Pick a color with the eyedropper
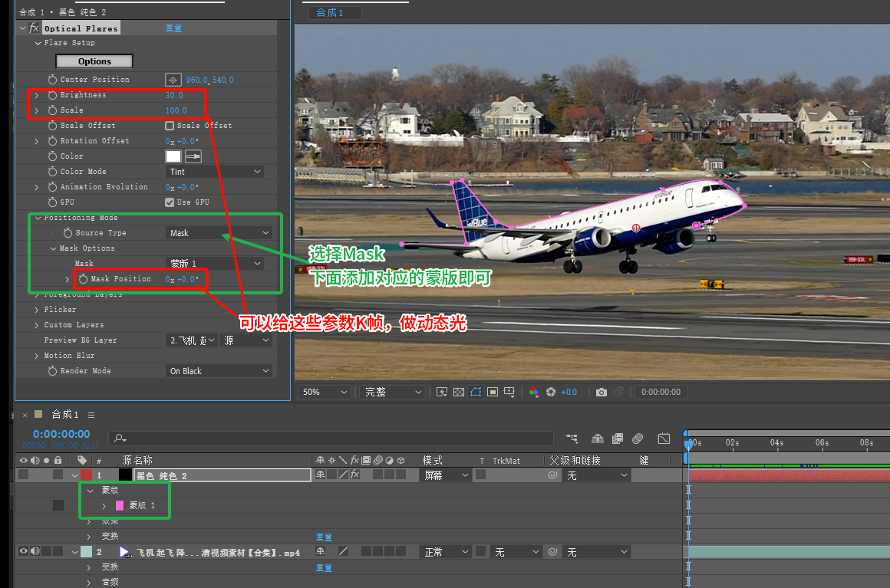This screenshot has height=588, width=890. point(193,156)
